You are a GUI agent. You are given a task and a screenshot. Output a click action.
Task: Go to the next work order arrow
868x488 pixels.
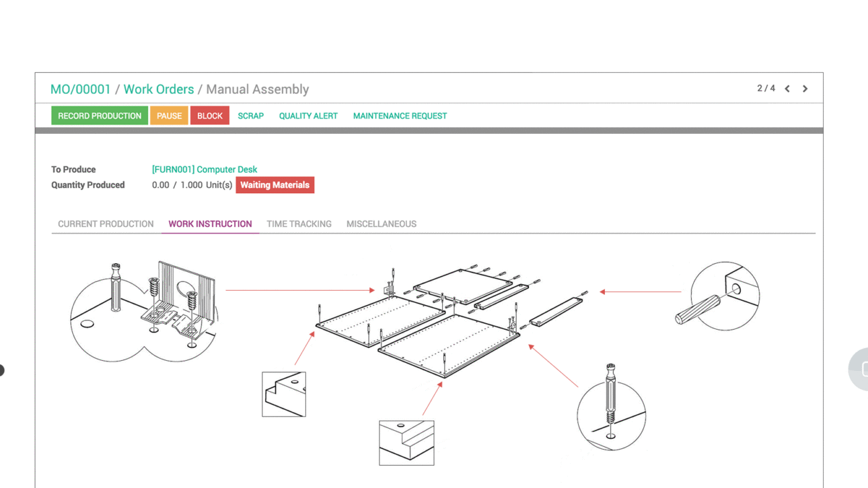[805, 89]
